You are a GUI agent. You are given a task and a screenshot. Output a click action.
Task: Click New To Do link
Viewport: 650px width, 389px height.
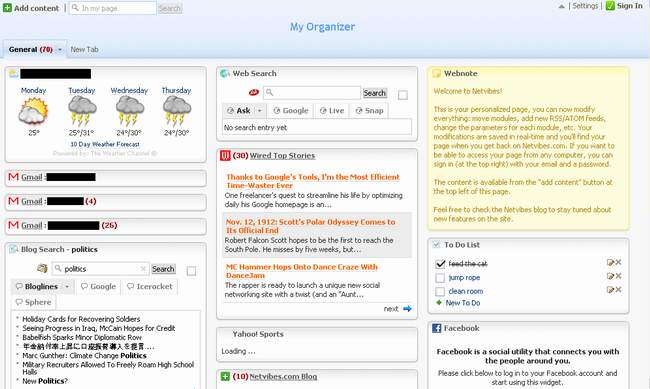[463, 303]
